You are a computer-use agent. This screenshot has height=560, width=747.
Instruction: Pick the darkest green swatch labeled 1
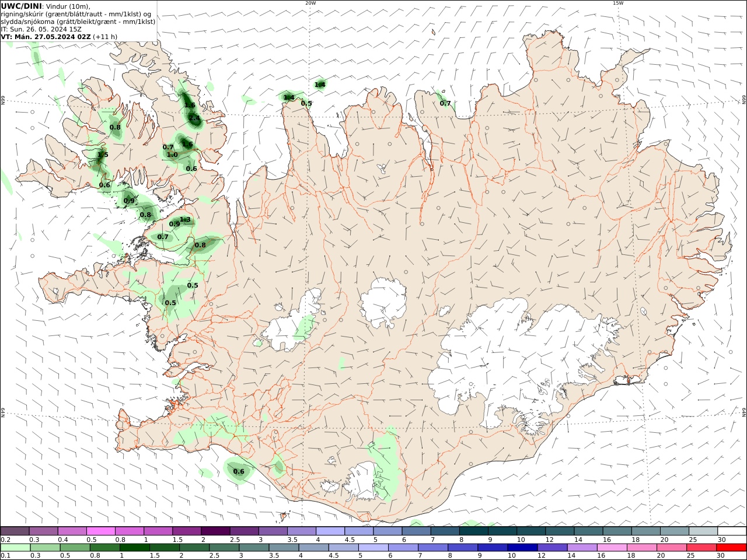[x=135, y=548]
